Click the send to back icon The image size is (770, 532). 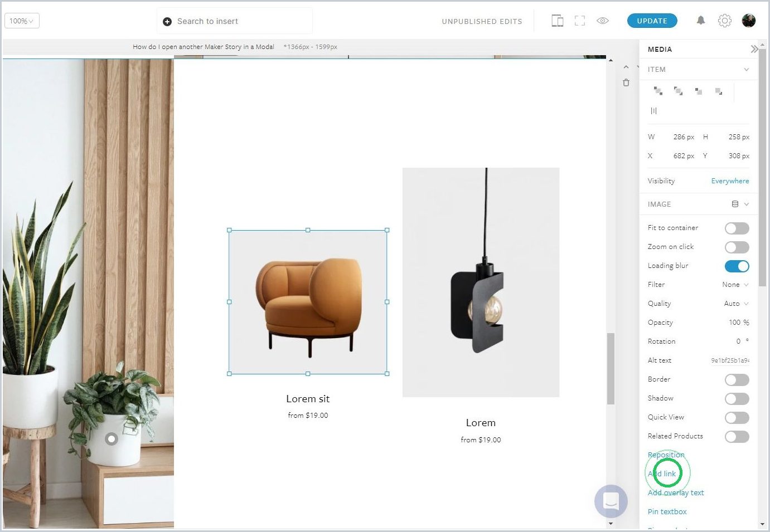coord(678,91)
